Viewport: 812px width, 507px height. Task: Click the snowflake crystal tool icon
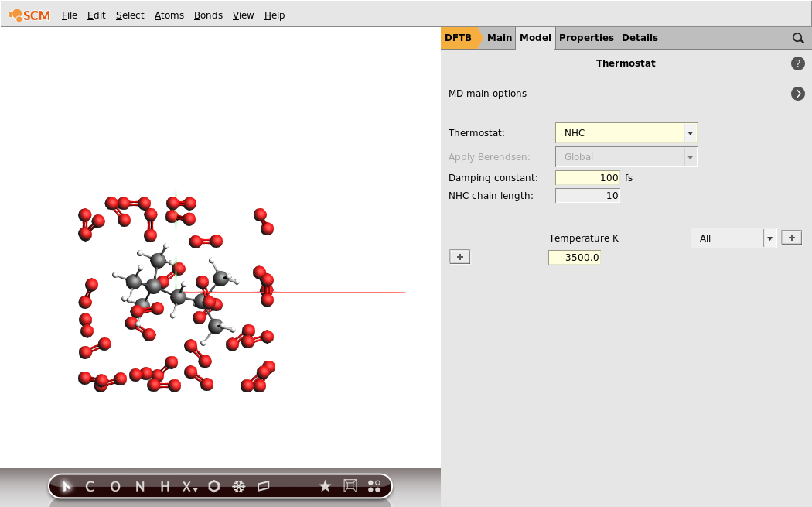238,486
